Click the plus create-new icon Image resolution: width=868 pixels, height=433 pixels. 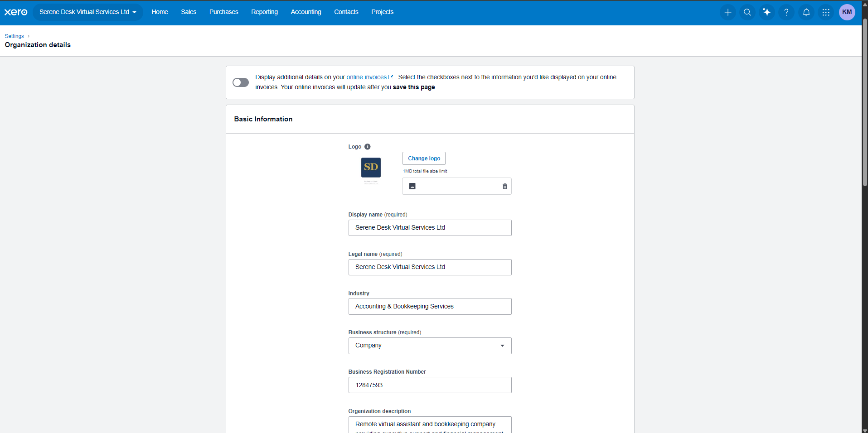(x=727, y=12)
